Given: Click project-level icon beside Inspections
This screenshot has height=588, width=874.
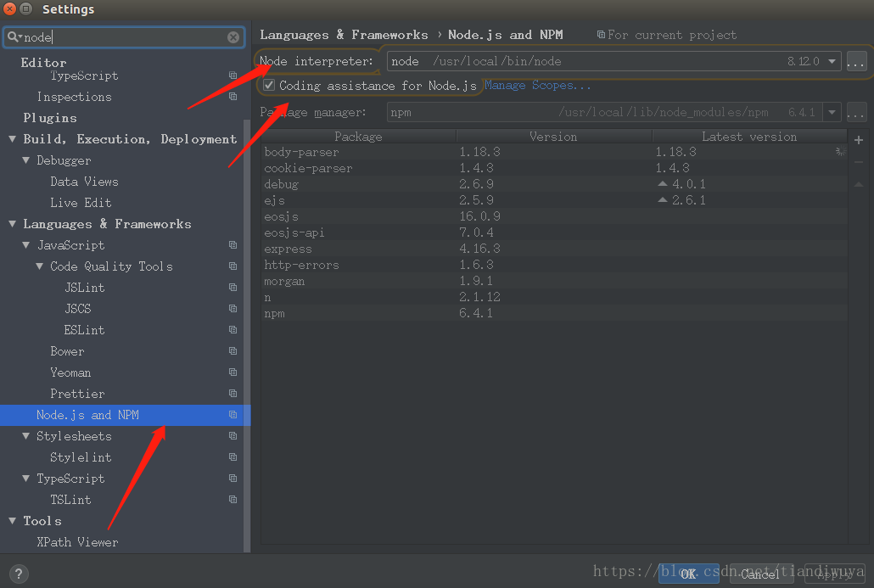Looking at the screenshot, I should 233,97.
